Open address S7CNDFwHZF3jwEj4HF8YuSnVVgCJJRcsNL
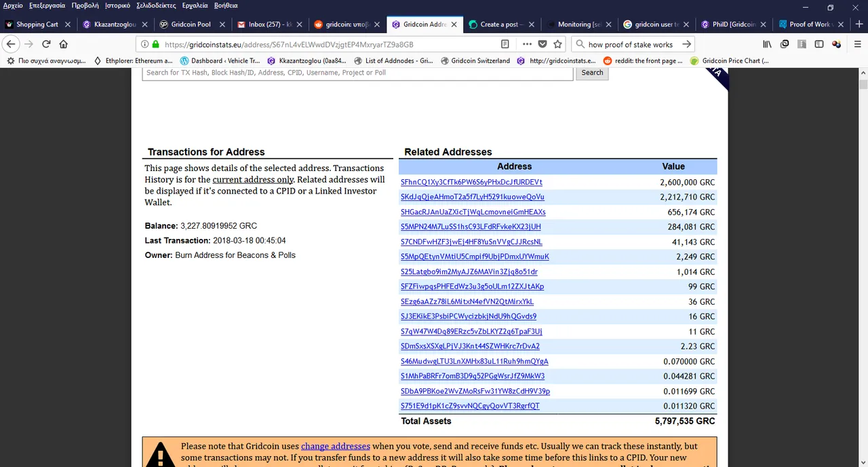The image size is (868, 467). pos(471,242)
